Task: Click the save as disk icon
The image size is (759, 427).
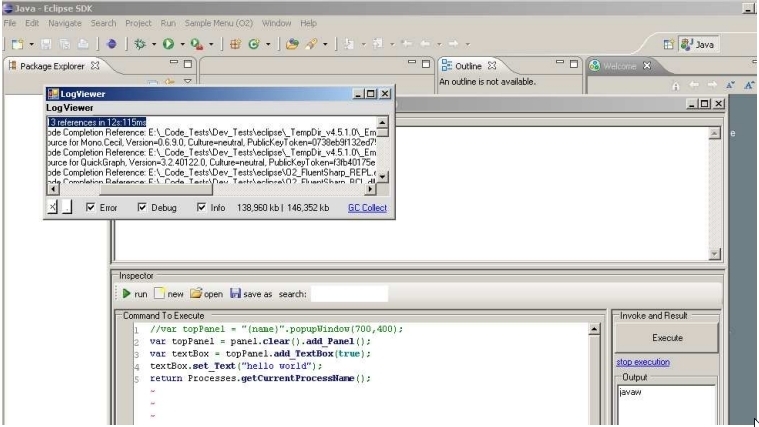Action: tap(234, 294)
